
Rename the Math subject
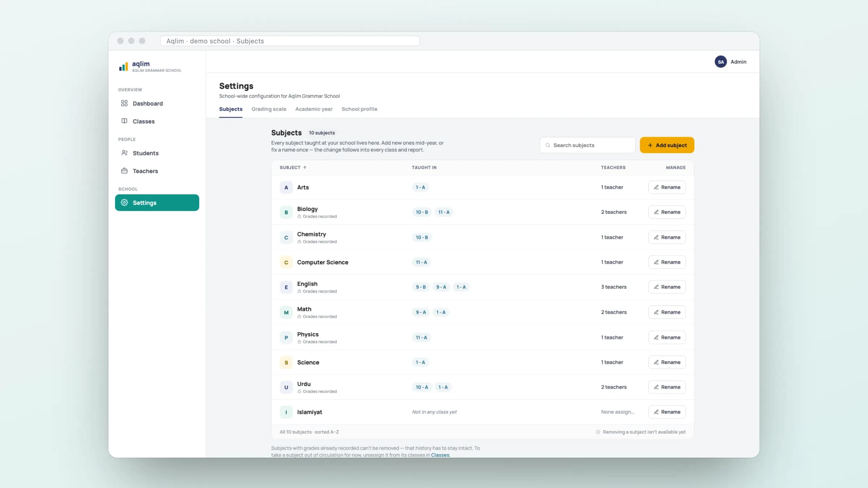pyautogui.click(x=667, y=312)
